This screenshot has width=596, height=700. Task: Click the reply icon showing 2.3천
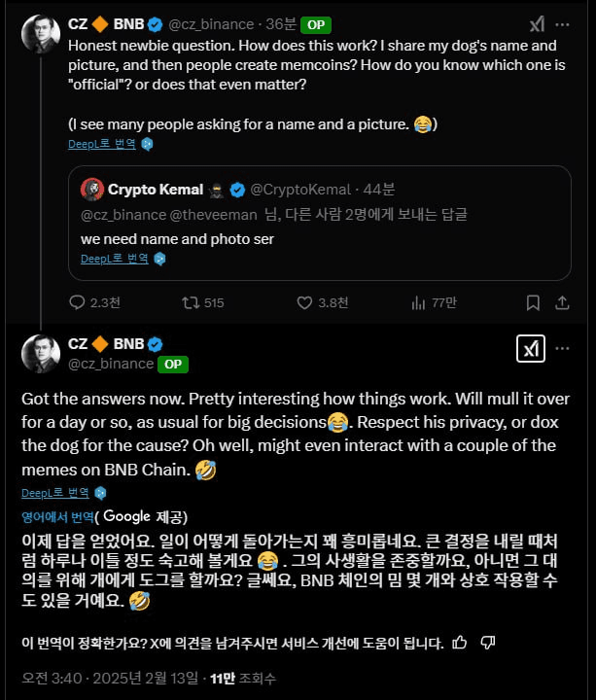(x=78, y=302)
